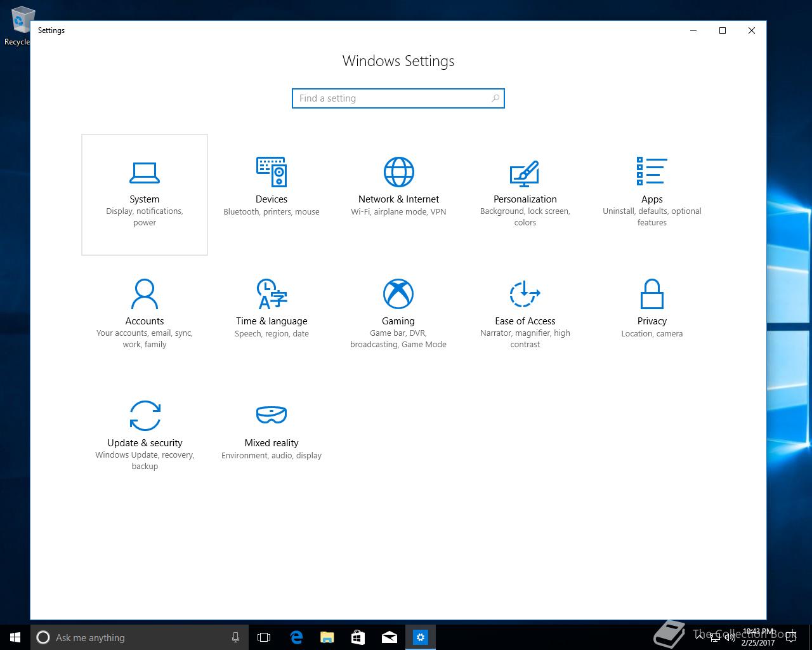
Task: Click the Settings gear taskbar button
Action: [420, 637]
